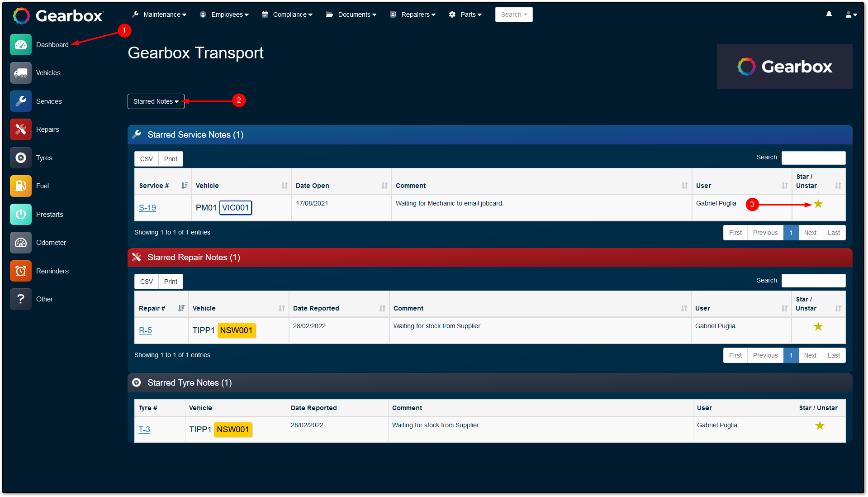Focus the service notes Search field

(x=813, y=158)
